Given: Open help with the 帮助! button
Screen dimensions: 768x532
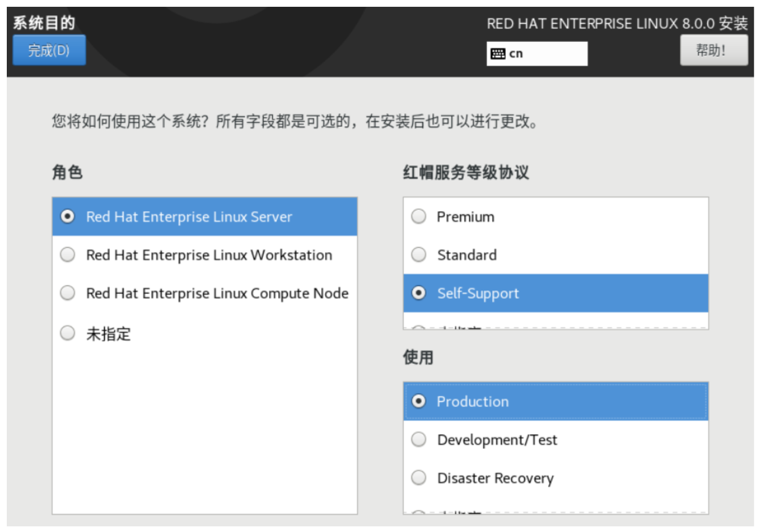Looking at the screenshot, I should pyautogui.click(x=713, y=50).
